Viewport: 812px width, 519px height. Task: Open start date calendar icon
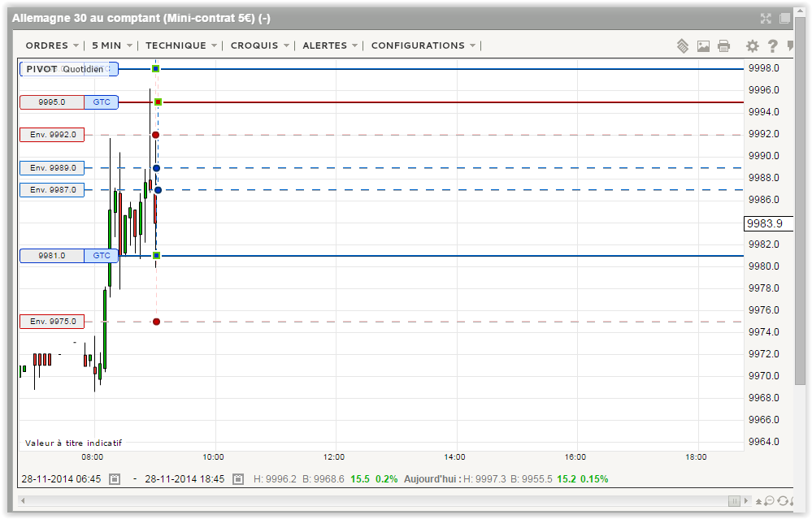tap(115, 479)
